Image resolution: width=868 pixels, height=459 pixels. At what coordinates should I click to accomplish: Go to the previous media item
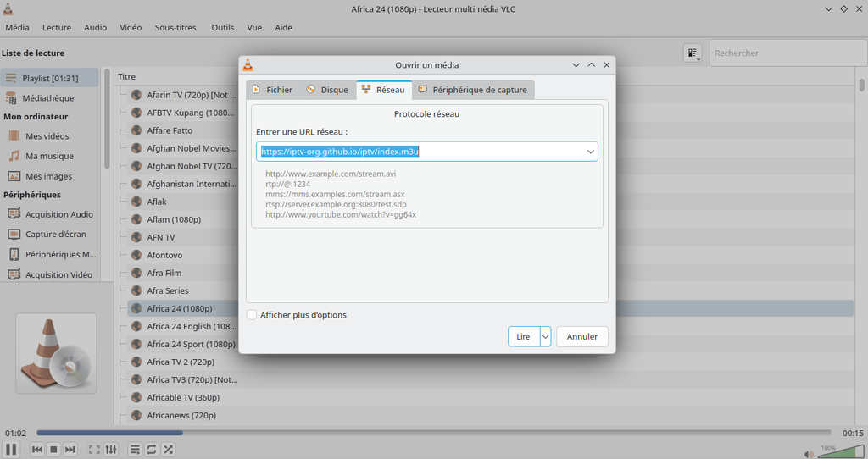[x=37, y=450]
